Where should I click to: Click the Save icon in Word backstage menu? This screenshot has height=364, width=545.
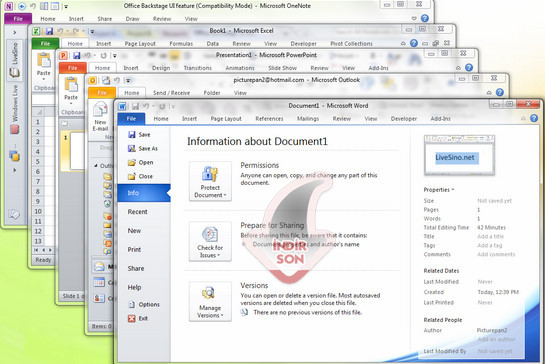[x=132, y=135]
